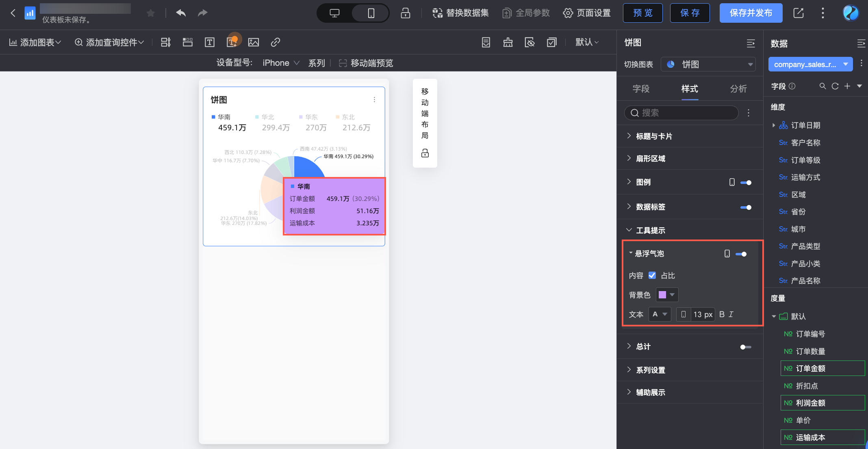
Task: Switch to desktop layout view icon
Action: click(334, 13)
